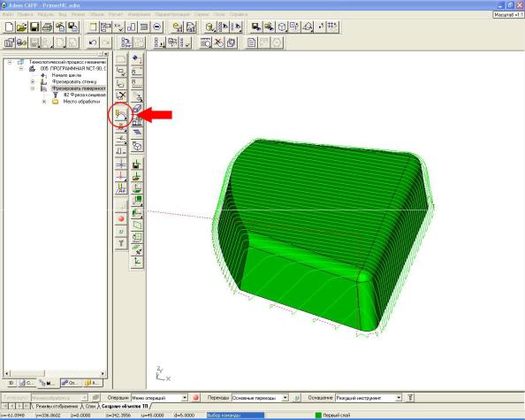Viewport: 525px width, 420px height.
Task: Click the first tab-scroll arrow beside Режимы отображения
Action: coord(5,406)
